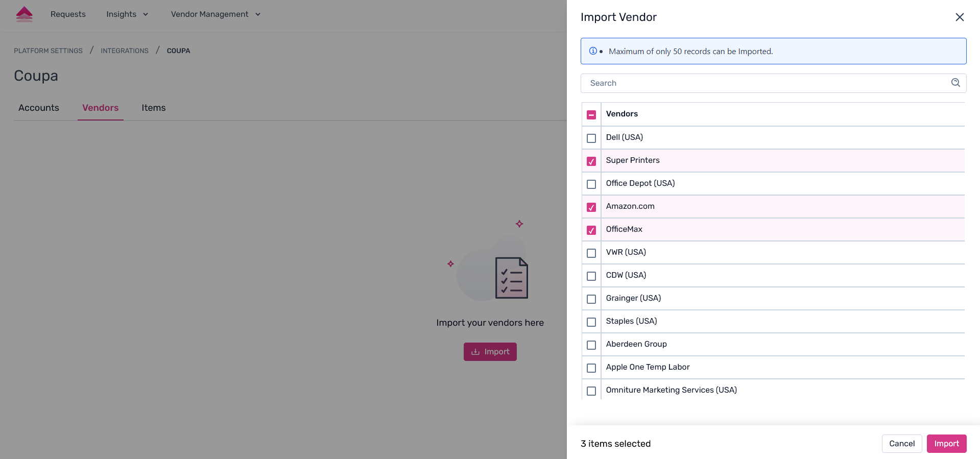Uncheck the OfficeMax checkbox
This screenshot has width=980, height=459.
pyautogui.click(x=591, y=230)
